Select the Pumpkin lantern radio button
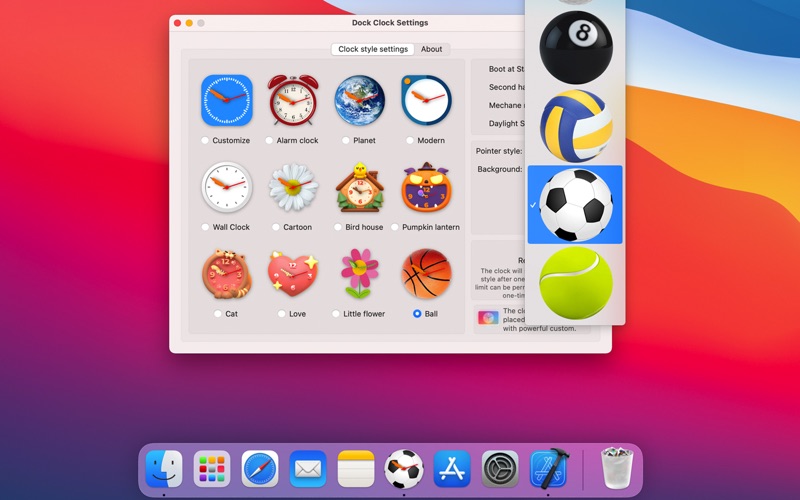The image size is (800, 500). coord(394,227)
